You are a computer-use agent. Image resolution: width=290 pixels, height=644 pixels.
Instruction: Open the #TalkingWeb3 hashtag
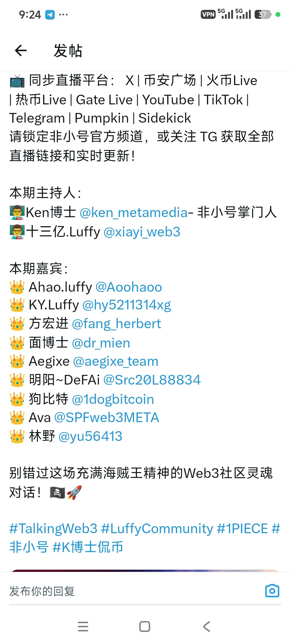click(x=53, y=529)
